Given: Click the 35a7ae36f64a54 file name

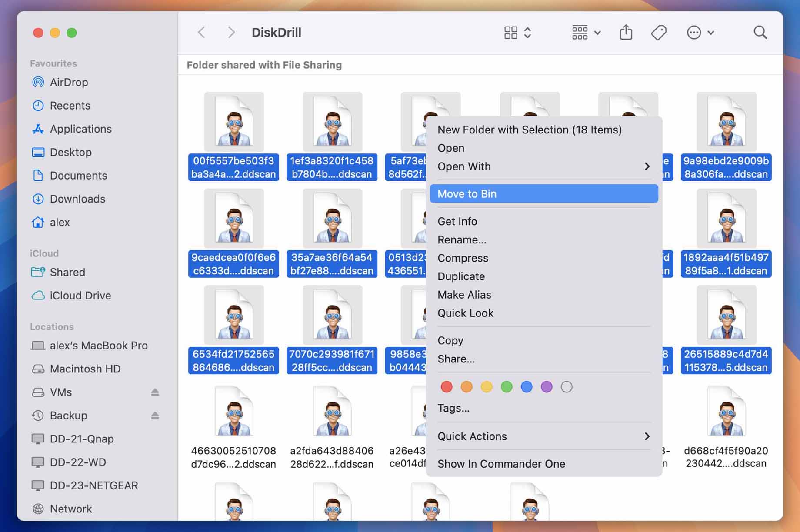Looking at the screenshot, I should pyautogui.click(x=332, y=264).
